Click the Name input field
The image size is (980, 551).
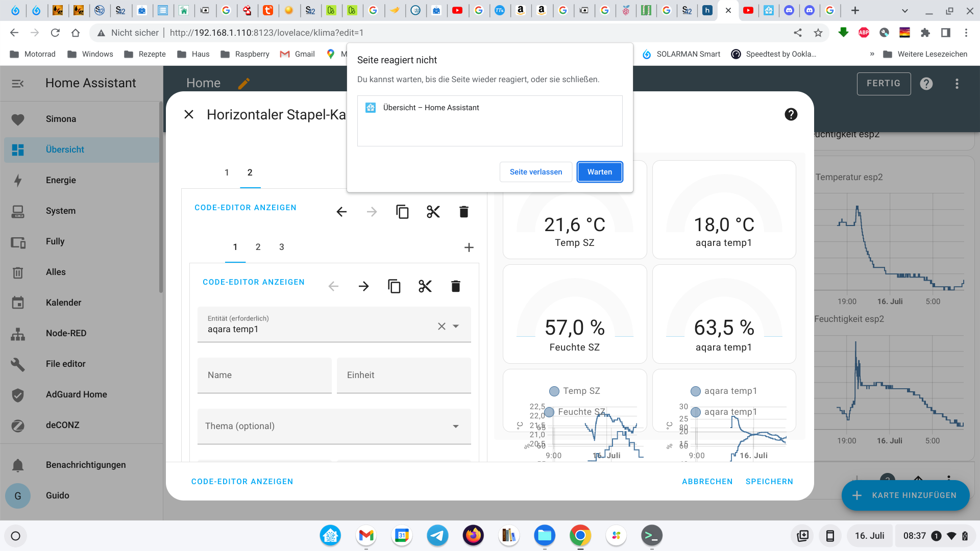coord(264,375)
